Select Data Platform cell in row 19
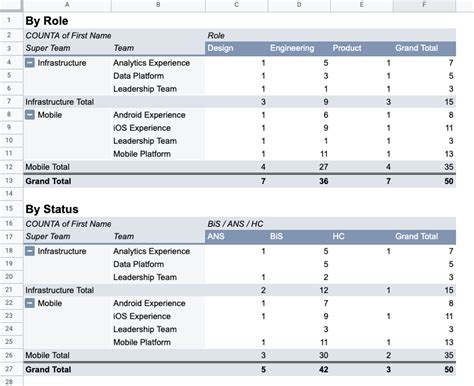 click(139, 264)
